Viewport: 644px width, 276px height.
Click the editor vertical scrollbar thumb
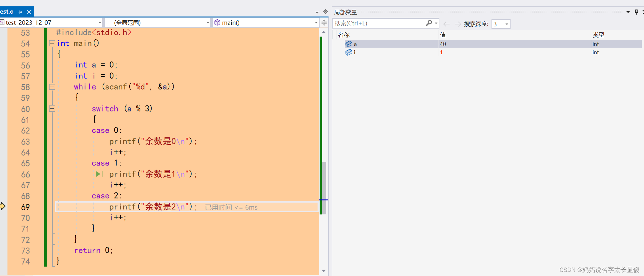[324, 188]
